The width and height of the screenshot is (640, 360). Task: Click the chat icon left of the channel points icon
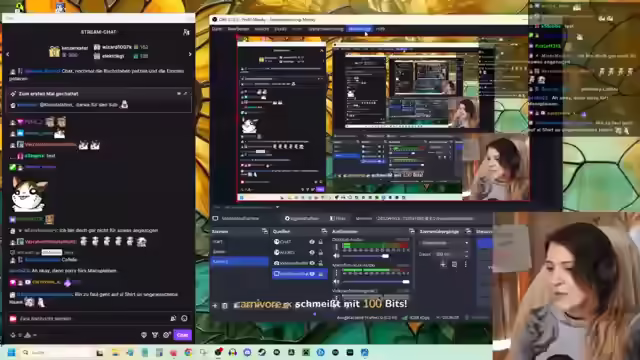pyautogui.click(x=155, y=335)
